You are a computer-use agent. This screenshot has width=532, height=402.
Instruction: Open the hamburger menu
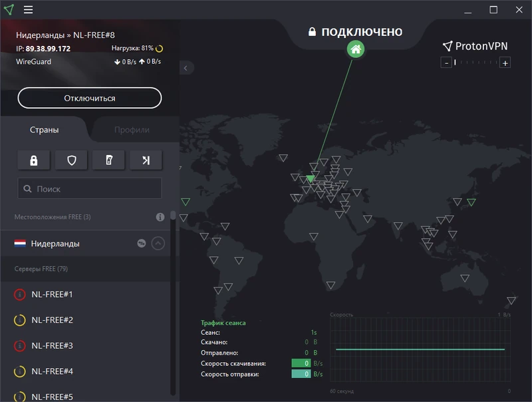[27, 10]
